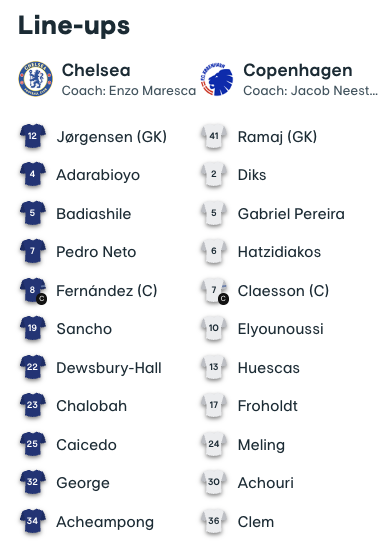Click Acheampong's number 34 jersey
Screen dimensions: 388x556
(x=33, y=522)
